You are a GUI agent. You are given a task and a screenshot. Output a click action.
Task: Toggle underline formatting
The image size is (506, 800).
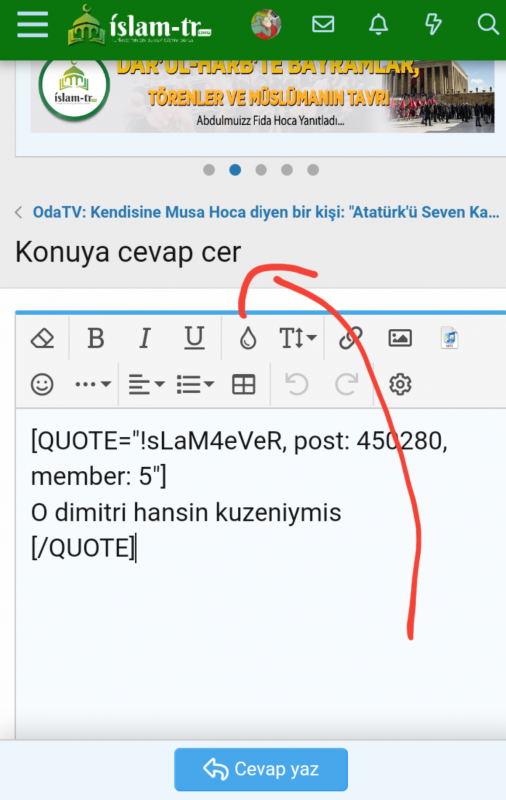(x=194, y=338)
